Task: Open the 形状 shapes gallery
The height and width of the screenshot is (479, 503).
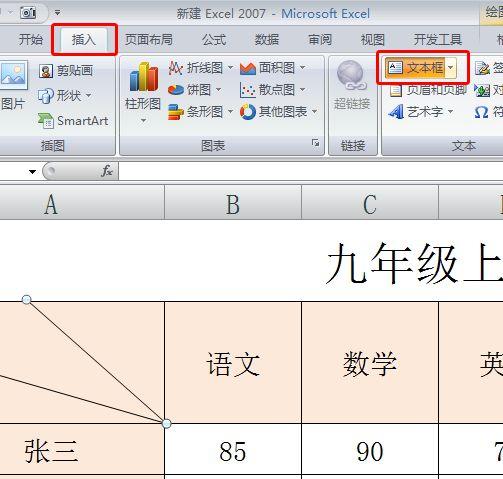Action: pyautogui.click(x=65, y=96)
